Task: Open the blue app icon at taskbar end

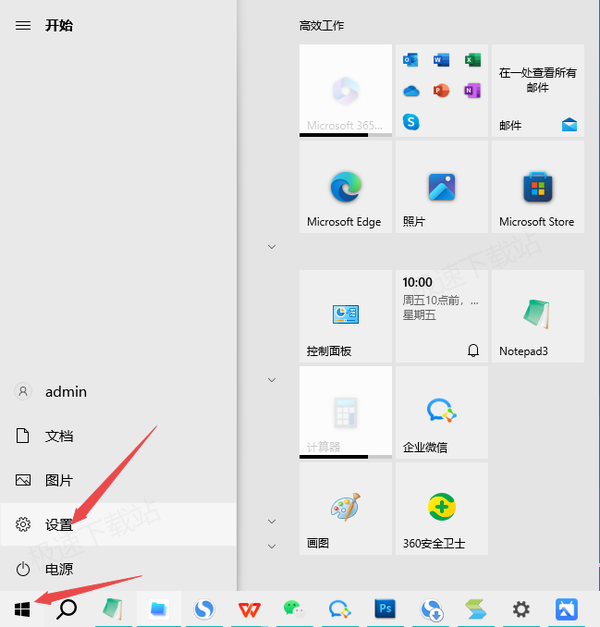Action: [566, 609]
